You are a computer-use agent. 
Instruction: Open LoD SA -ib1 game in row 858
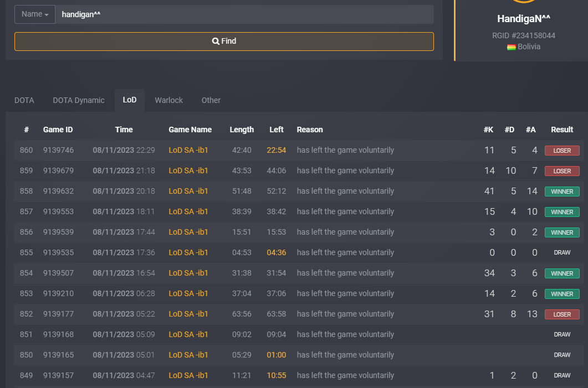point(188,191)
